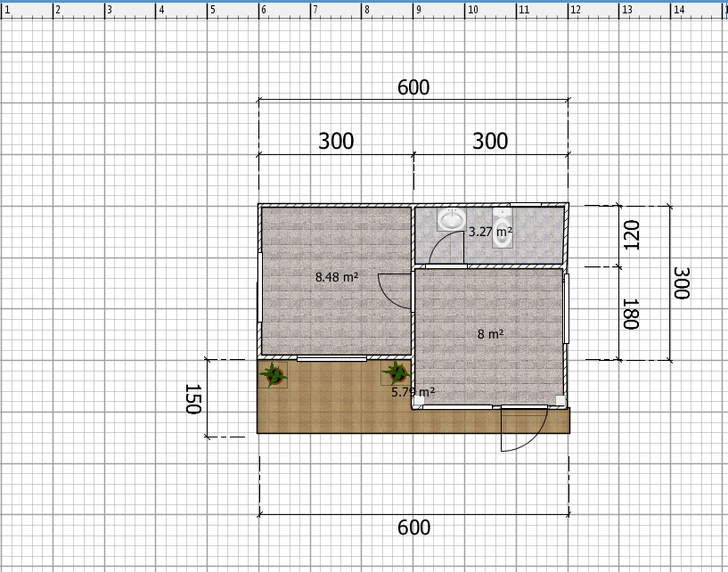The width and height of the screenshot is (728, 572).
Task: Click the left potted plant on terrace
Action: tap(273, 375)
